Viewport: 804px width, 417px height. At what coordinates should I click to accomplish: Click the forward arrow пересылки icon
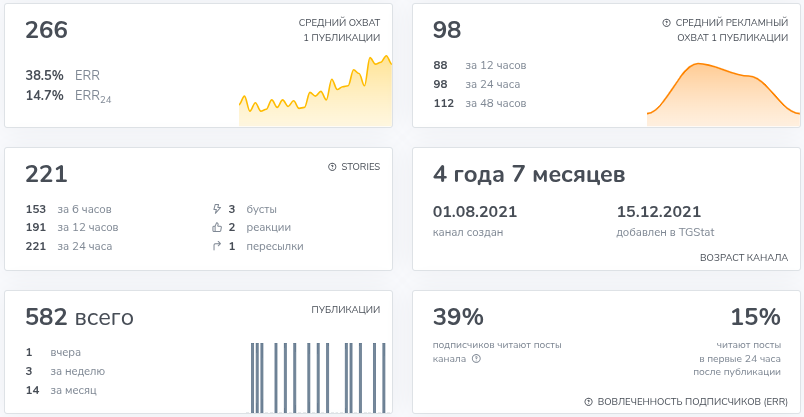[216, 246]
